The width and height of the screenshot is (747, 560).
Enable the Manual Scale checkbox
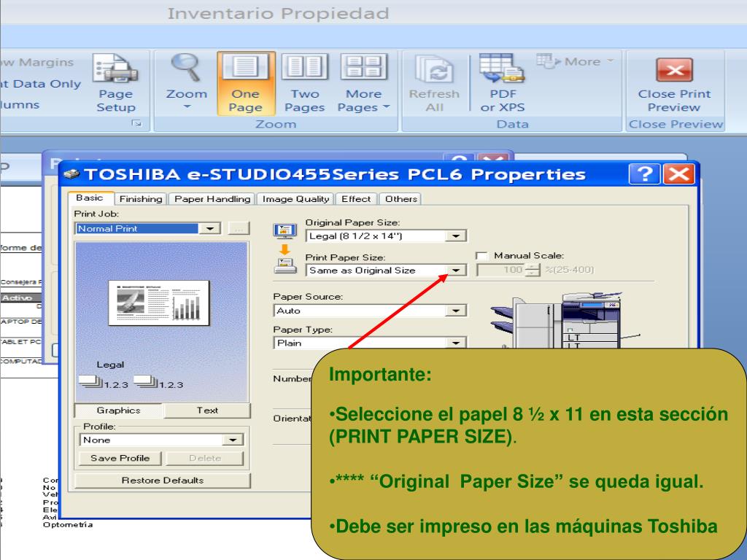pyautogui.click(x=481, y=256)
